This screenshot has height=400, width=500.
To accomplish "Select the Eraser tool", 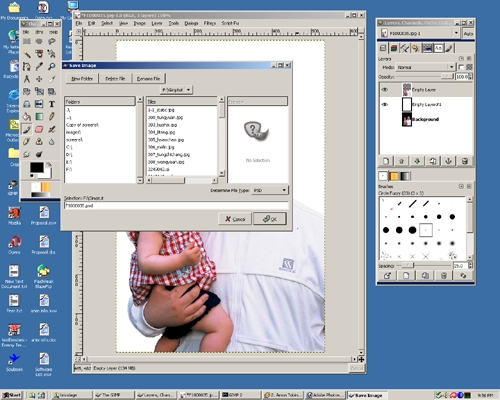I will pyautogui.click(x=39, y=129).
